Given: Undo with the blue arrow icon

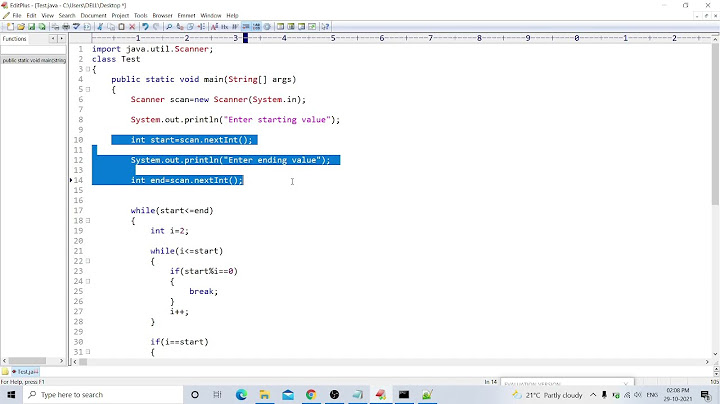Looking at the screenshot, I should pyautogui.click(x=145, y=27).
